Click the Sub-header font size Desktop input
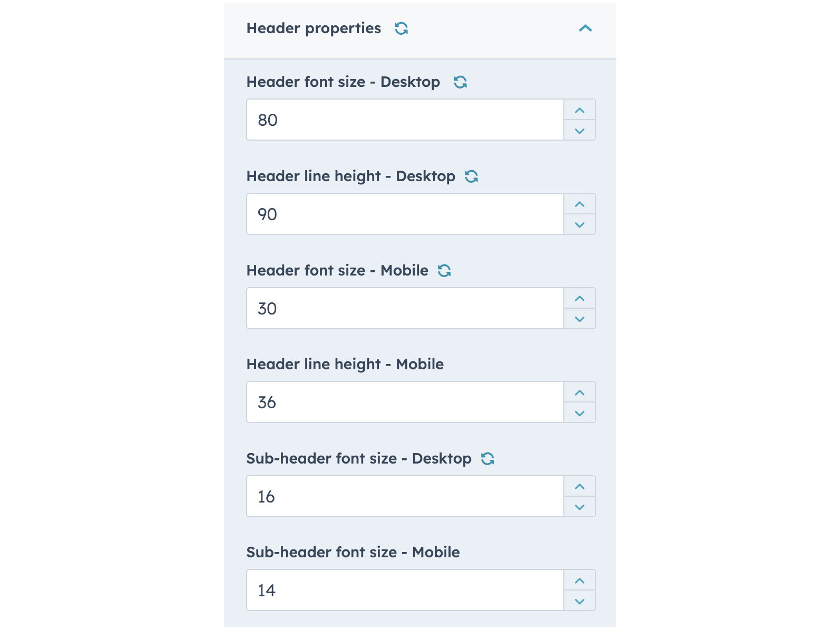The height and width of the screenshot is (630, 840). (405, 497)
